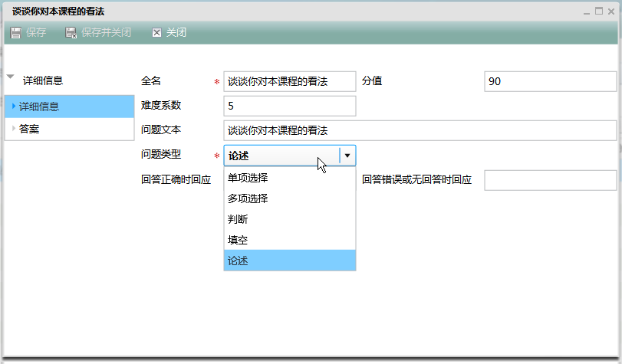
Task: Choose 多项选择 from the dropdown list
Action: click(290, 198)
